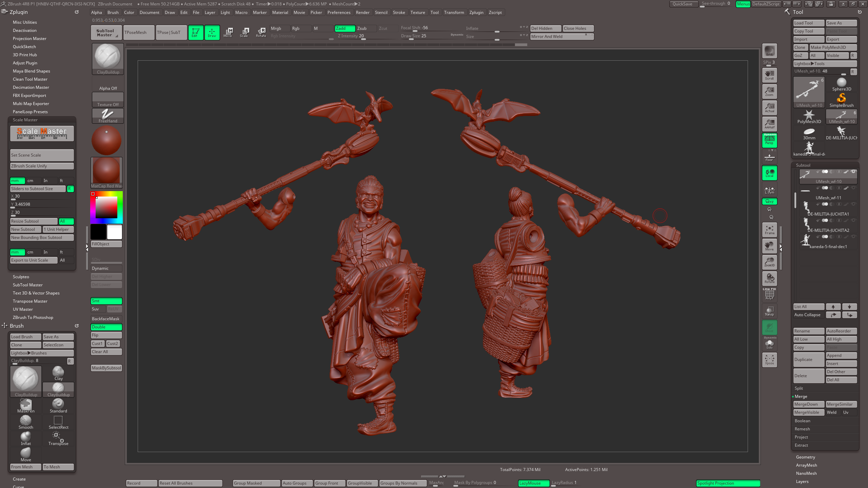The width and height of the screenshot is (868, 488).
Task: Click the Mirror And Weld button
Action: pos(562,37)
